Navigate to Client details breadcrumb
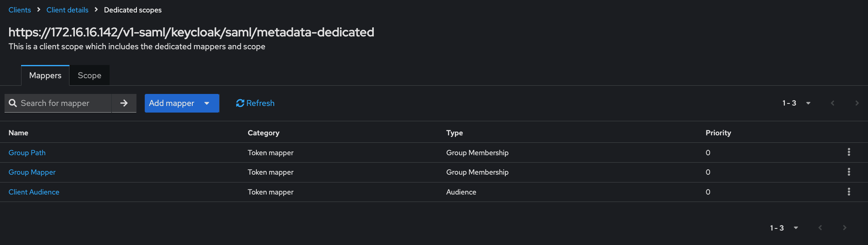This screenshot has width=868, height=245. tap(67, 10)
